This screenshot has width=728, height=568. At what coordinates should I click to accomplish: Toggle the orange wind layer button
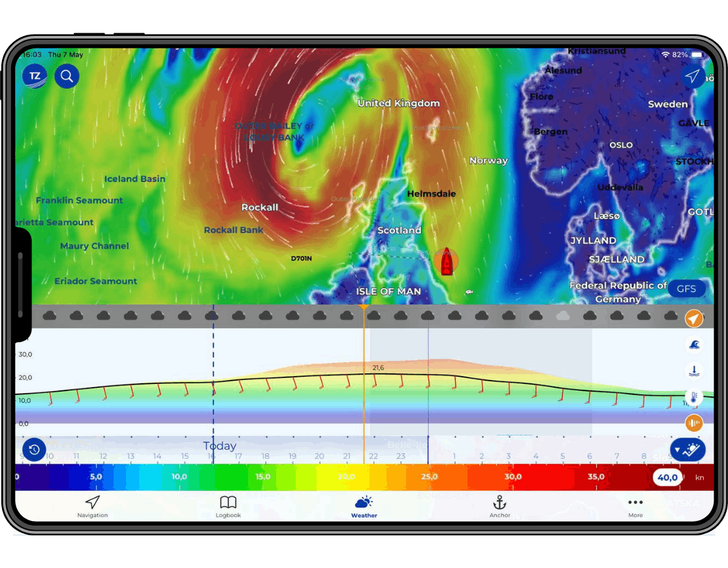694,319
